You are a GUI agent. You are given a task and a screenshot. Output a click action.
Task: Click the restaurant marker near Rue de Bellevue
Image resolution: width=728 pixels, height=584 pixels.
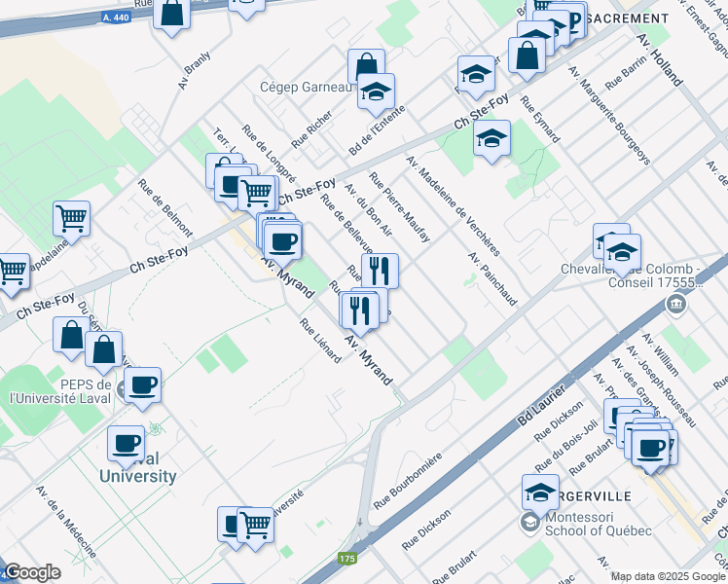click(x=380, y=272)
